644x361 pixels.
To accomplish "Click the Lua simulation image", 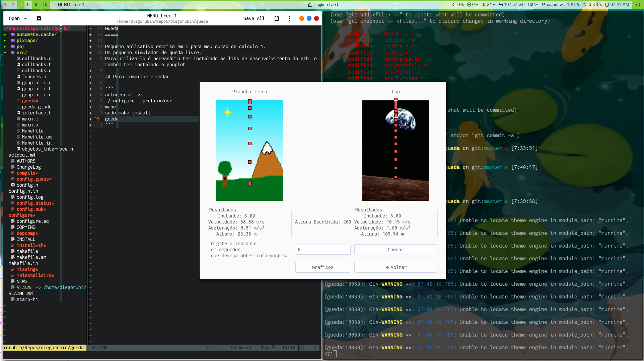I will (x=396, y=151).
